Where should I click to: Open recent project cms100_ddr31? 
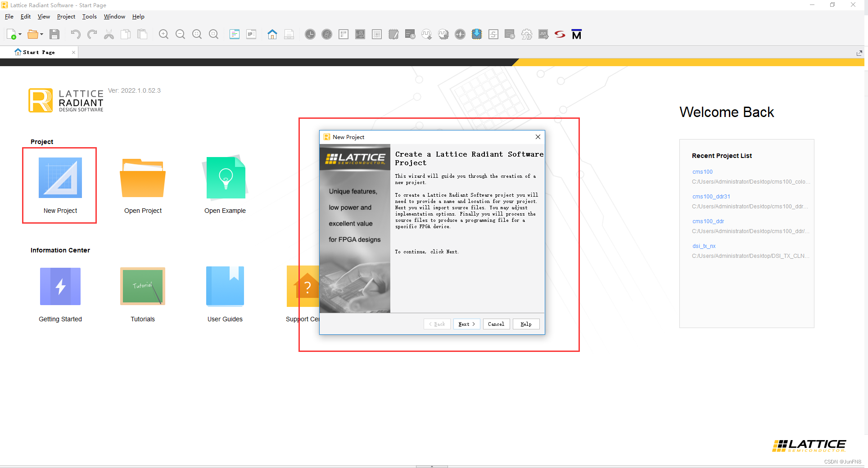pos(711,197)
